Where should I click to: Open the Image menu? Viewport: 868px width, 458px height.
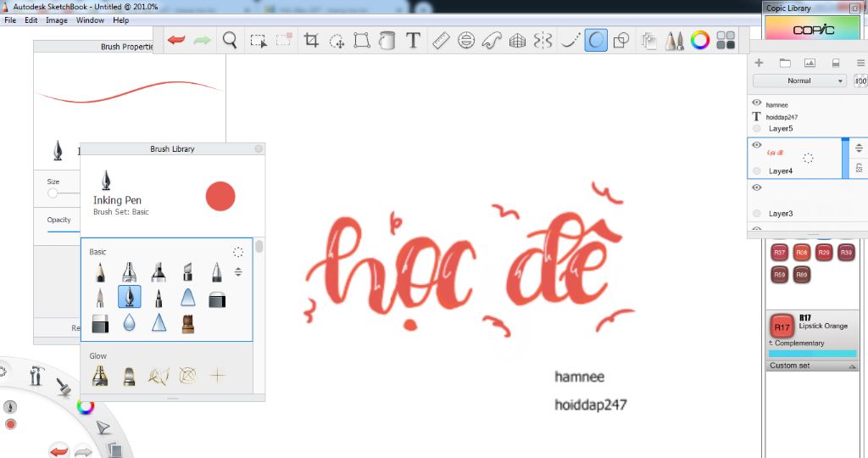coord(57,20)
